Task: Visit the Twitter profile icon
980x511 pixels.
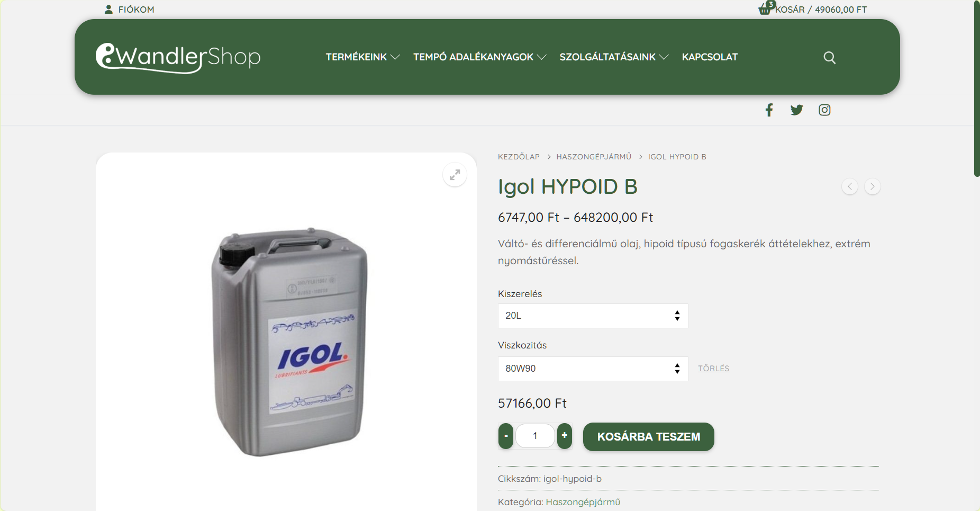Action: (x=796, y=110)
